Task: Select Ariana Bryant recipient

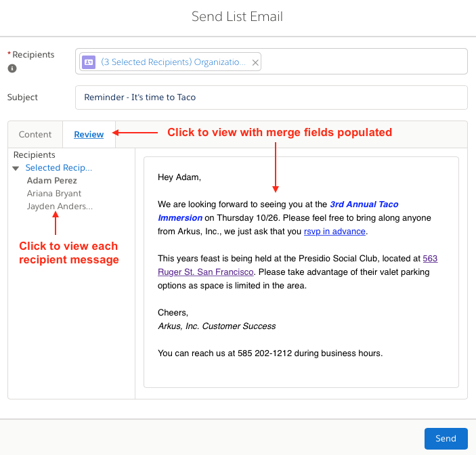Action: pos(54,194)
